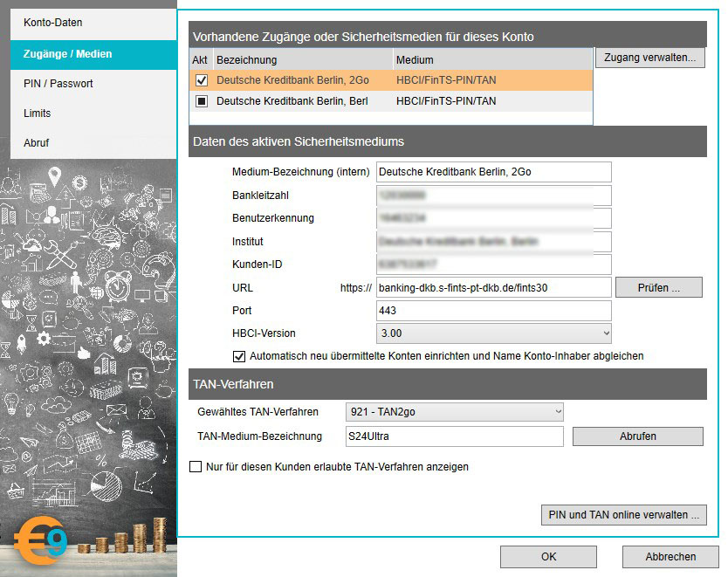Disable automatic setup of newly transmitted accounts
728x577 pixels.
(x=239, y=356)
